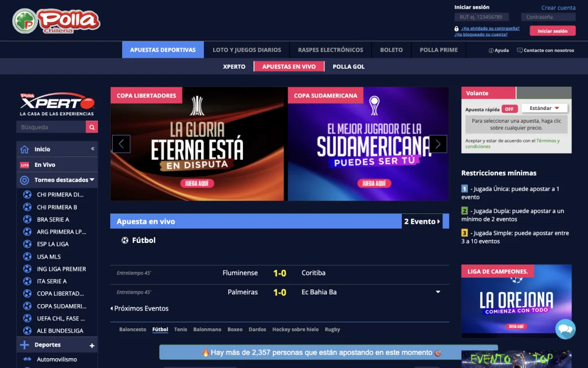Viewport: 588px width, 368px height.
Task: Expand the Palmeiras vs Ec Bahia row arrow
Action: coord(438,292)
